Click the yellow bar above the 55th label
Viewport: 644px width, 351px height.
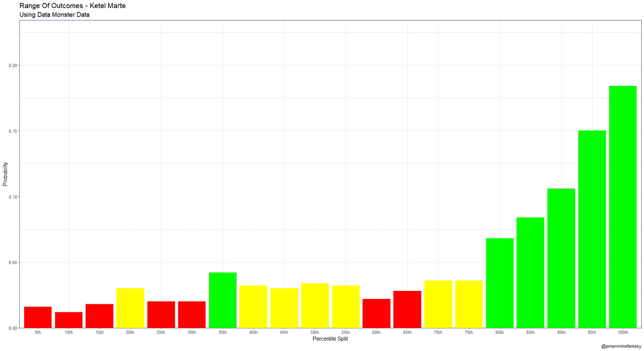pos(346,307)
